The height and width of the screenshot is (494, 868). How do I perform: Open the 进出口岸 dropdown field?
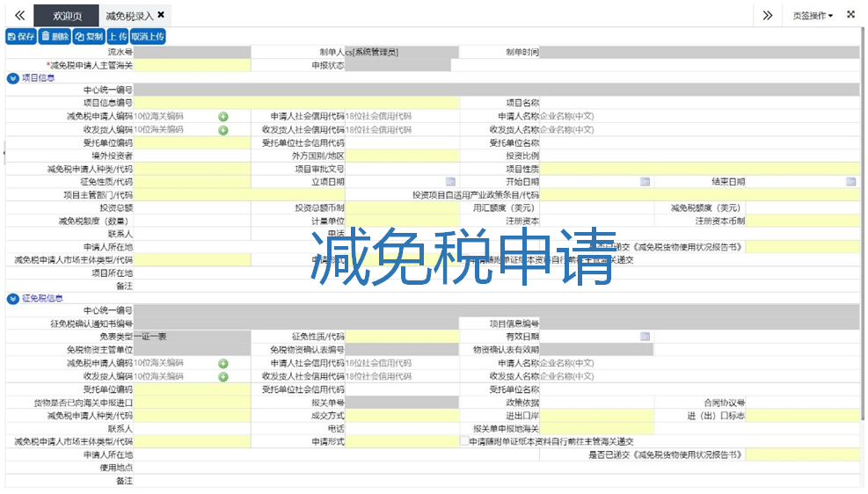tap(597, 416)
